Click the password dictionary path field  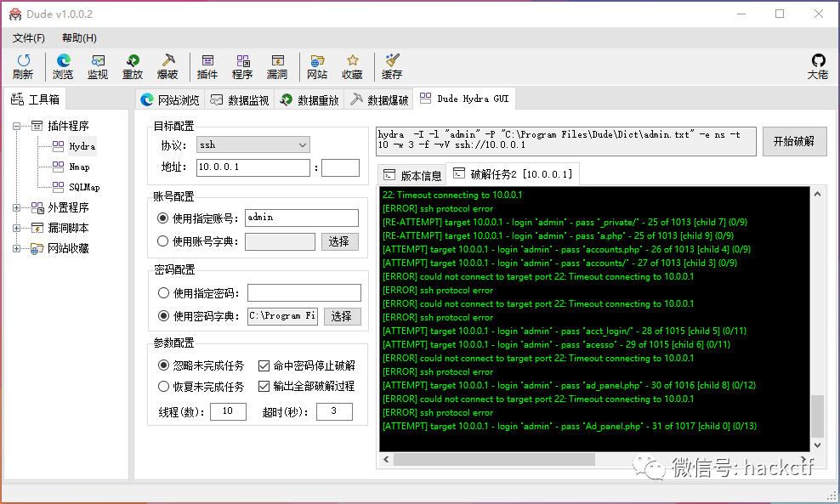[x=282, y=316]
